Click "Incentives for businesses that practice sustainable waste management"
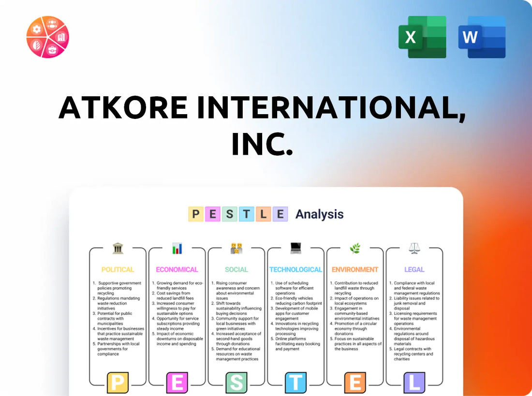Screen dimensions: 532x396 [118, 334]
